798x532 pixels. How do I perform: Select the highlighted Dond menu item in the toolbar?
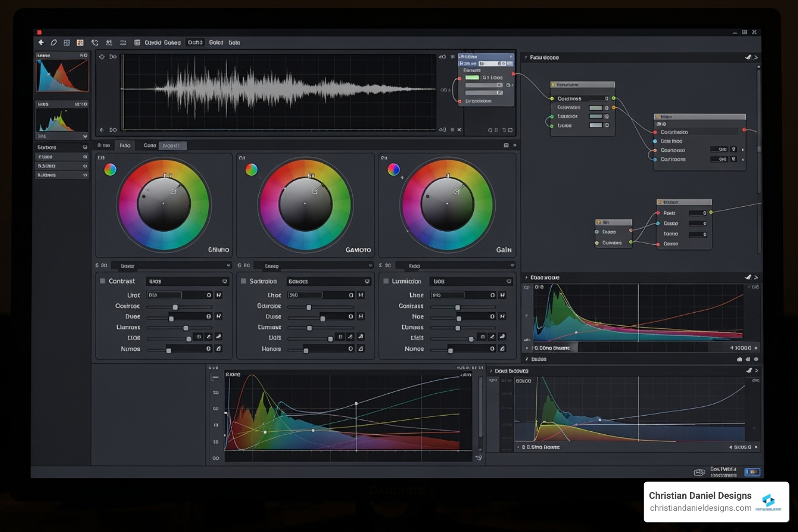click(194, 43)
